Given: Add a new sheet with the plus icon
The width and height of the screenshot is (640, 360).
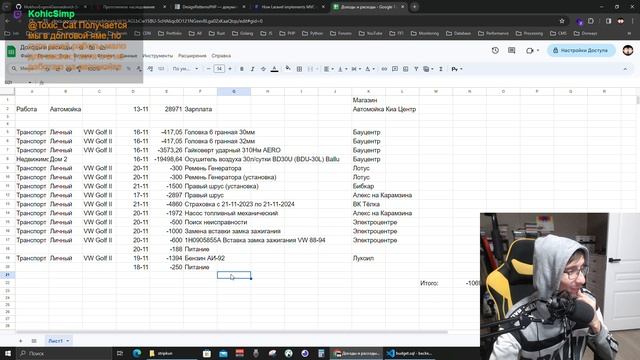Looking at the screenshot, I should pyautogui.click(x=20, y=341).
